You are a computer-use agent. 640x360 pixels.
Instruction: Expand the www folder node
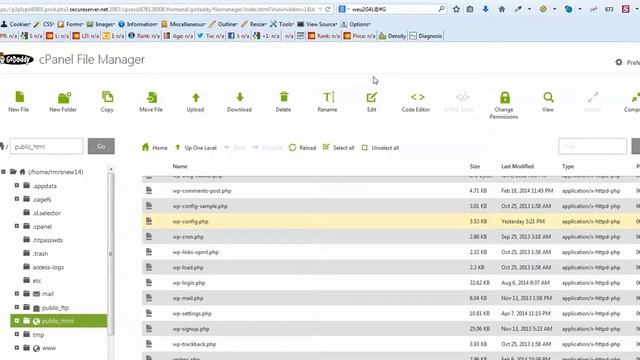(17, 348)
